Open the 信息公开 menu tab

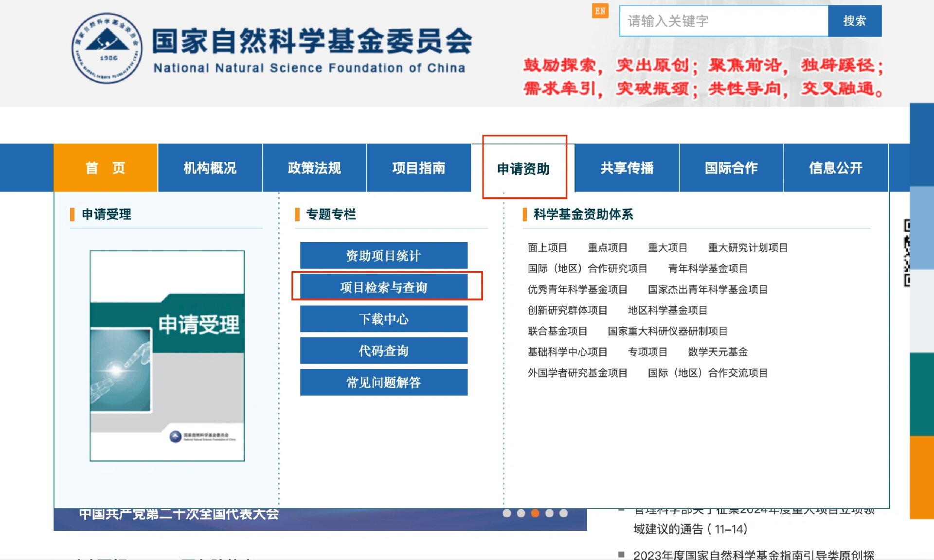pyautogui.click(x=836, y=168)
